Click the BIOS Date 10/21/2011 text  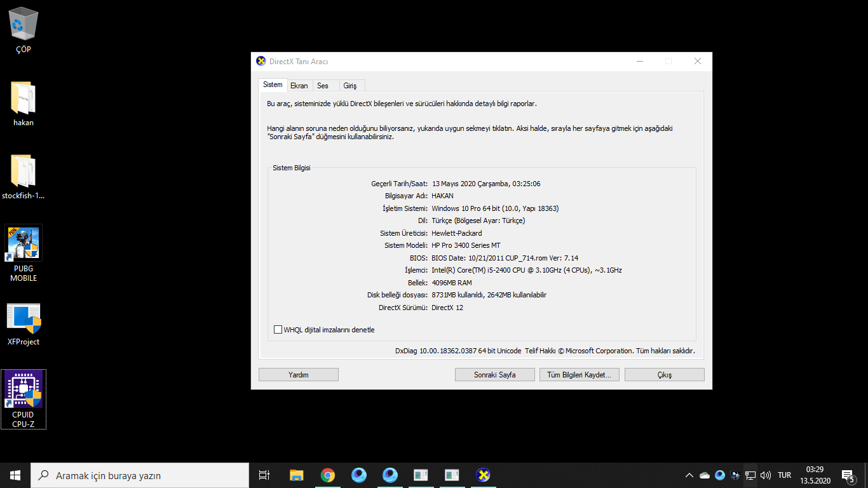[x=505, y=258]
